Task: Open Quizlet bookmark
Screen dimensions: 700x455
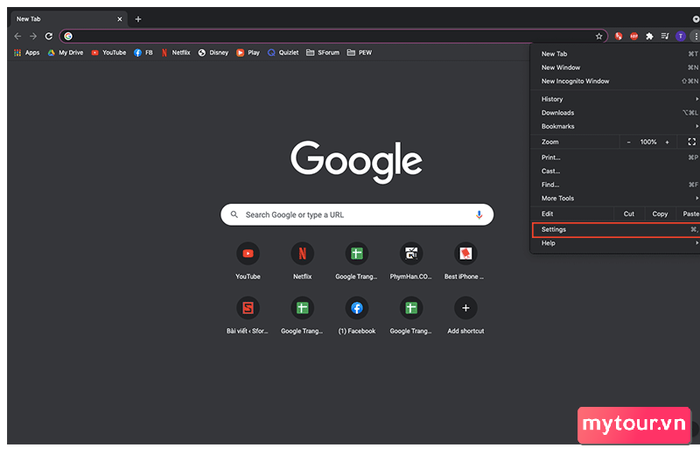Action: 283,53
